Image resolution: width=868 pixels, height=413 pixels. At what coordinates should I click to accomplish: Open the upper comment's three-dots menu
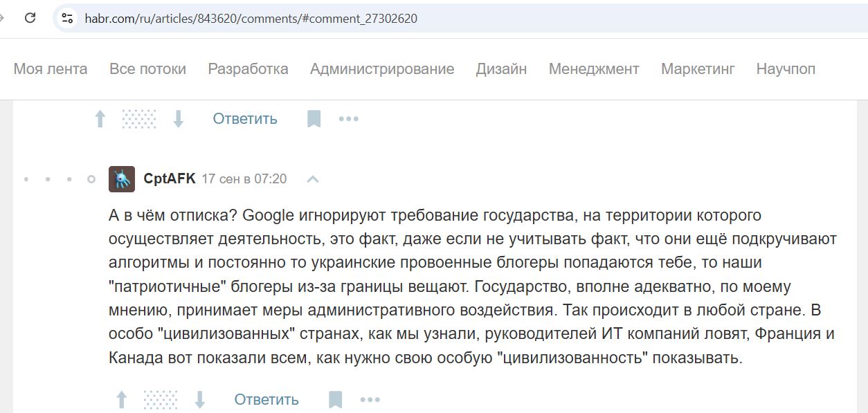pyautogui.click(x=349, y=119)
